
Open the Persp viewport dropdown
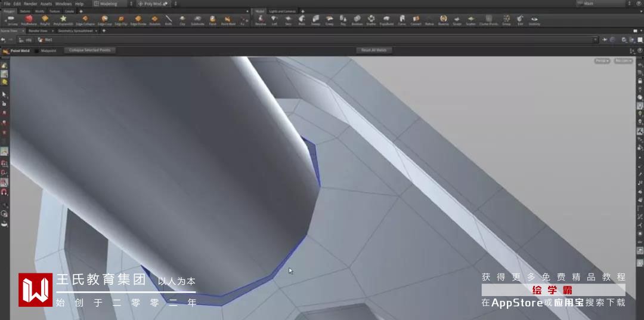click(602, 61)
